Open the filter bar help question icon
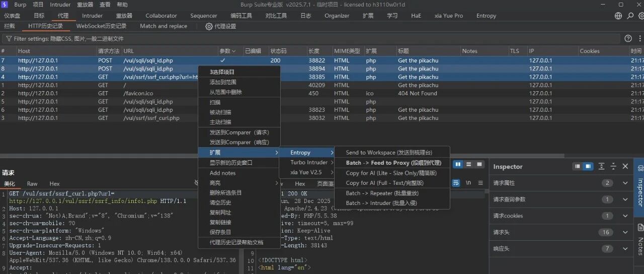Image resolution: width=644 pixels, height=274 pixels. tap(628, 38)
